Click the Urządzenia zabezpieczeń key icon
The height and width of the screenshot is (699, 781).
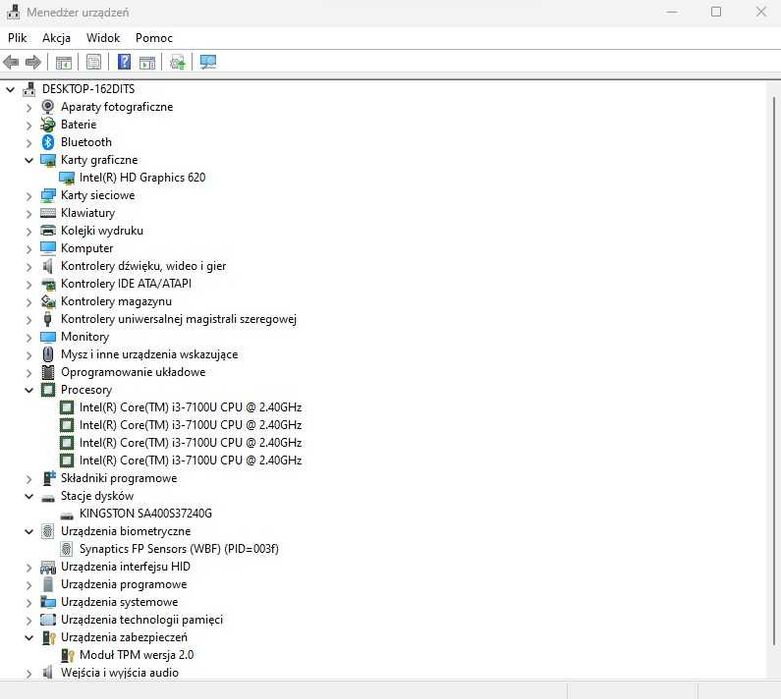(x=48, y=638)
